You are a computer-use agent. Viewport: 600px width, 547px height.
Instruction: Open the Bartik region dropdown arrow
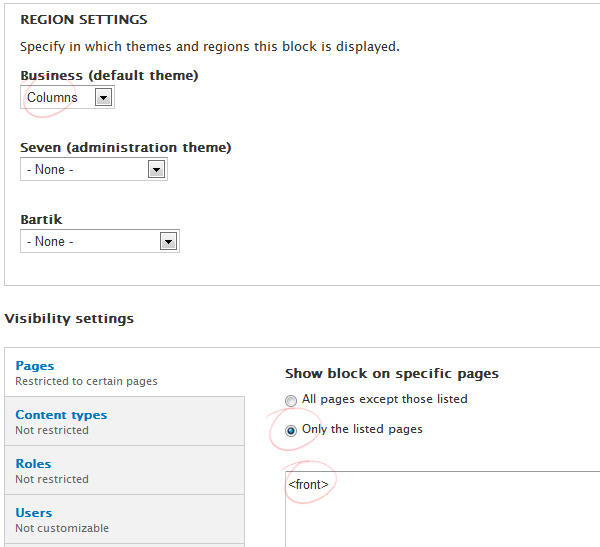(x=168, y=241)
